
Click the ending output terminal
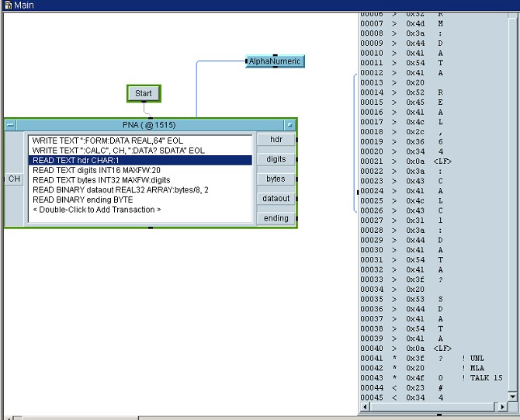pyautogui.click(x=276, y=218)
